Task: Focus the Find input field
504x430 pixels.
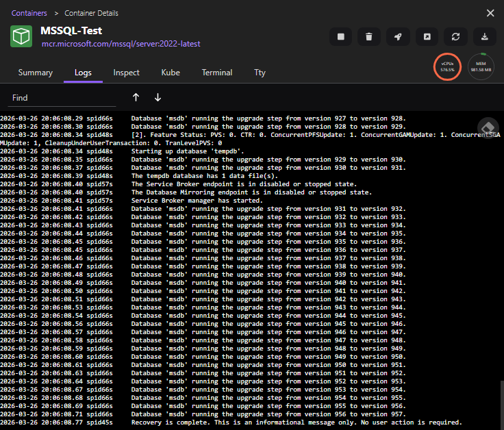Action: pyautogui.click(x=62, y=98)
